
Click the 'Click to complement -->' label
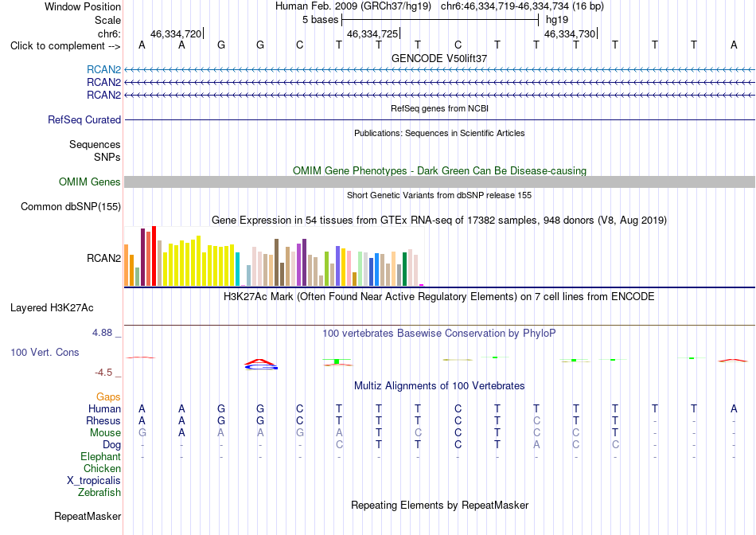point(65,46)
